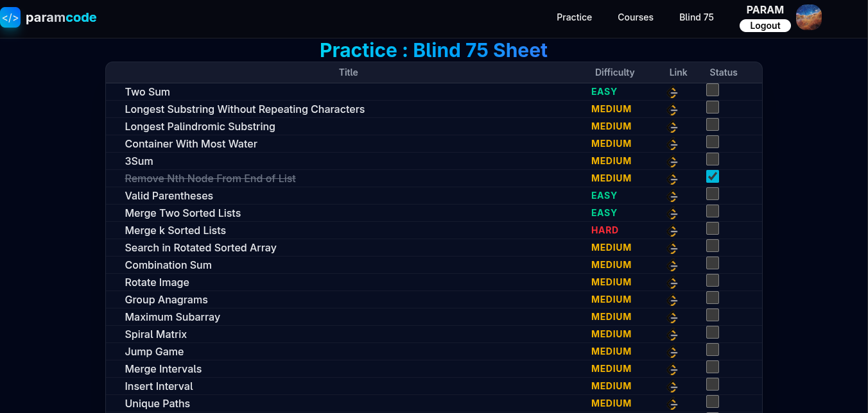Open the link icon for Unique Paths
This screenshot has width=868, height=413.
coord(673,405)
